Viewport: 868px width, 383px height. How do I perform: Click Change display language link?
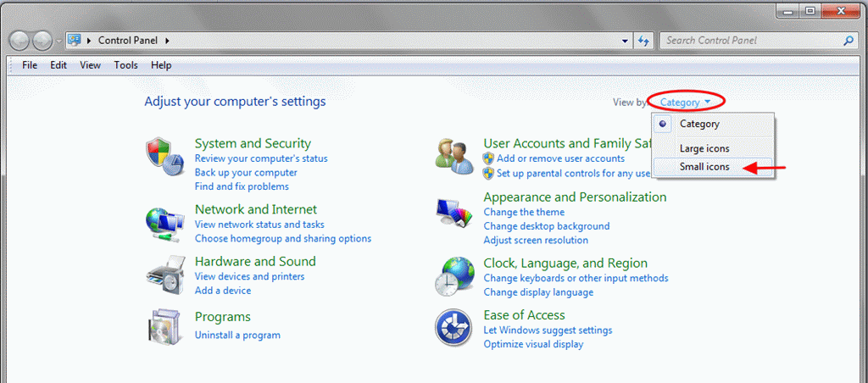click(538, 292)
